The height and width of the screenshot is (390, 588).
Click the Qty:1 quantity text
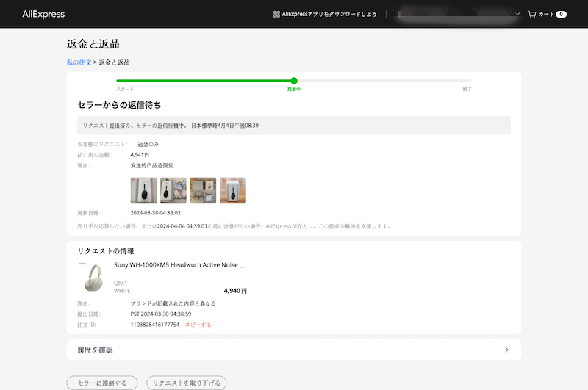pyautogui.click(x=121, y=283)
